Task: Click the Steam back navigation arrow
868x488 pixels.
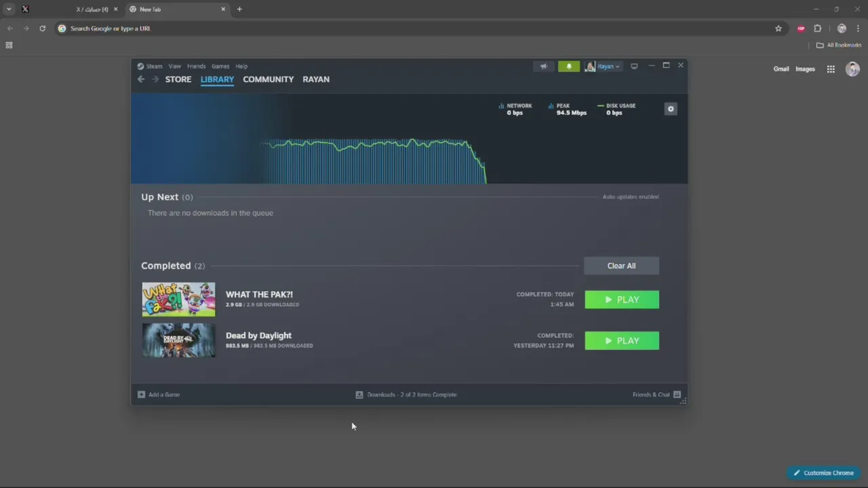Action: coord(141,79)
